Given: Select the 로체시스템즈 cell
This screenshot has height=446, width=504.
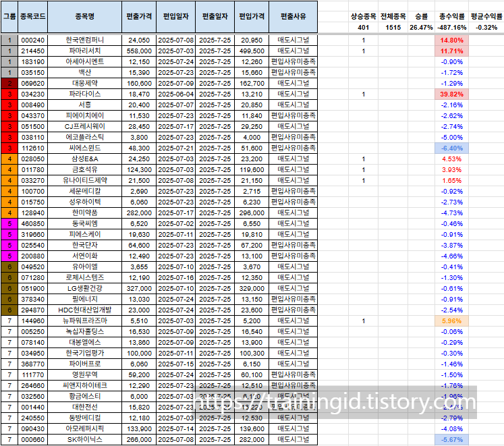Looking at the screenshot, I should [85, 277].
